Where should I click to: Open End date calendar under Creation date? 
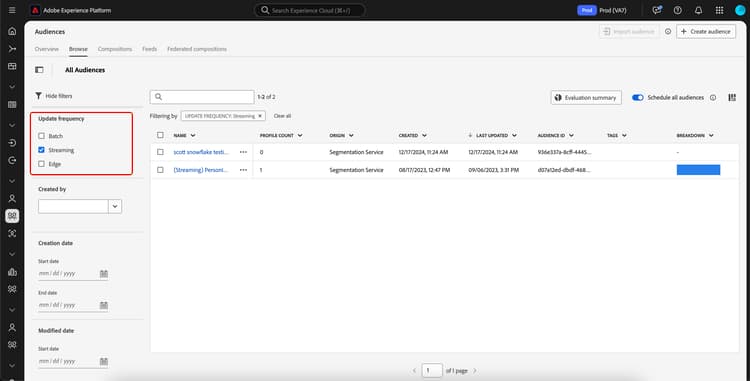104,305
